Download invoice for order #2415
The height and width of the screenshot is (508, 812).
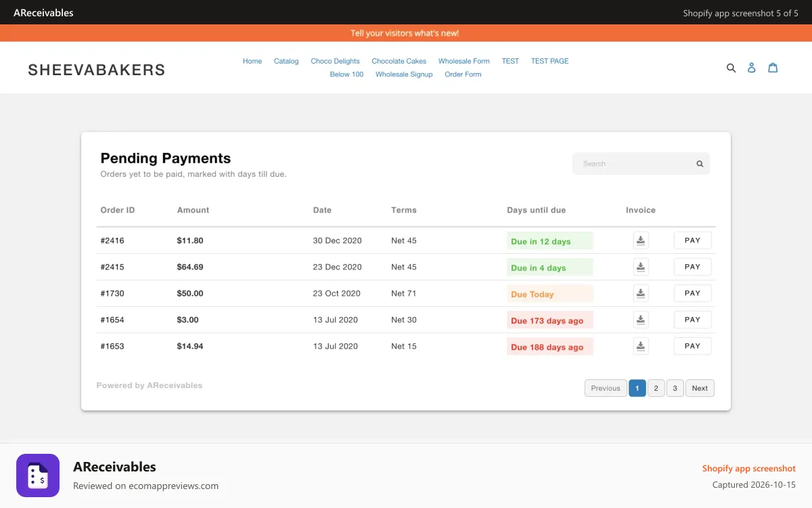click(641, 267)
